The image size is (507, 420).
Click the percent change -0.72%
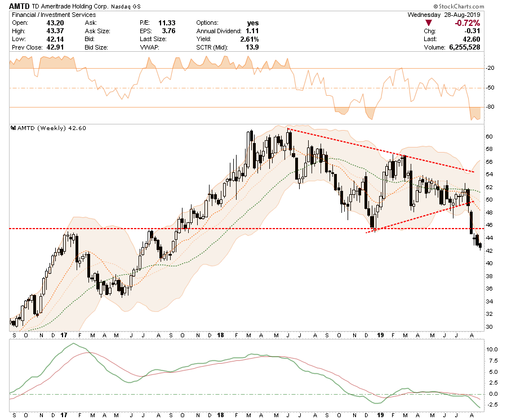point(468,23)
